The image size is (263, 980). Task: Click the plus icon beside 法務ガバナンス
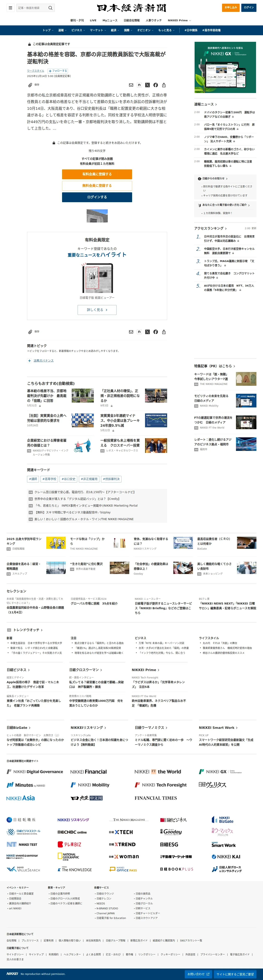[29, 361]
